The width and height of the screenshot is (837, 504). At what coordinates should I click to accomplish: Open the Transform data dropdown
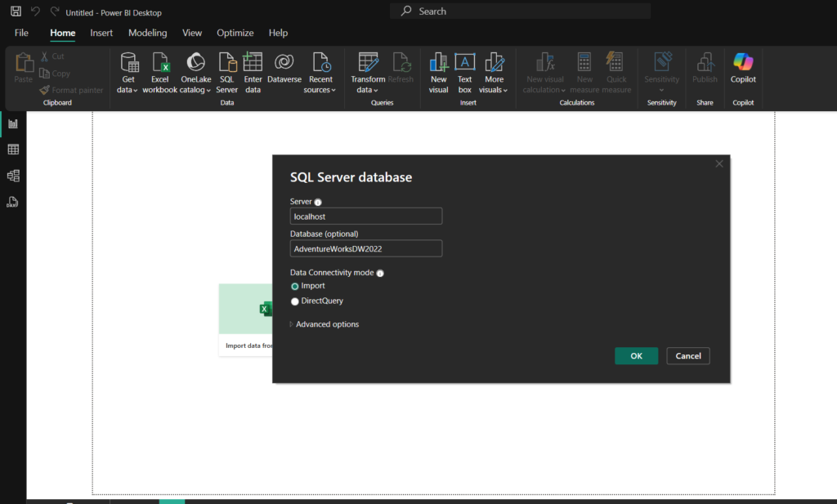pos(368,73)
